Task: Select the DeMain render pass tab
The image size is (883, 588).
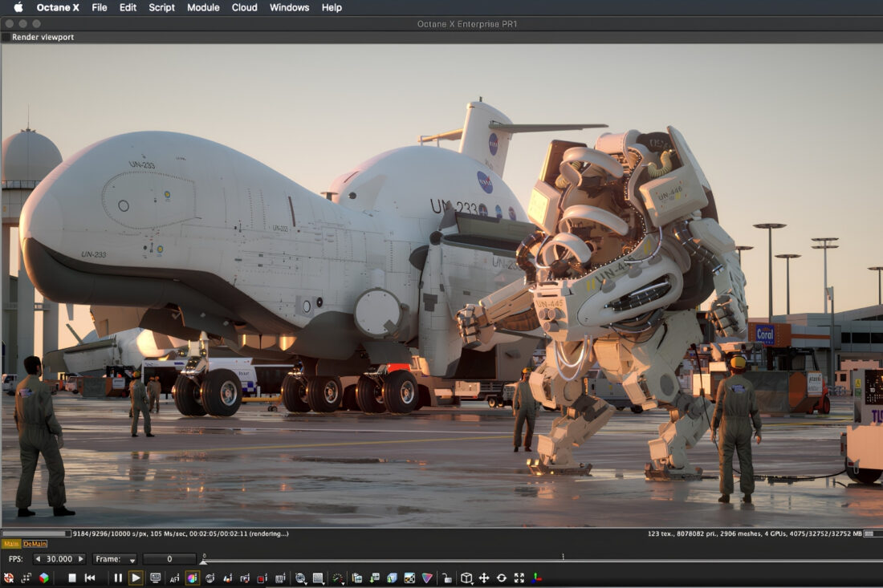Action: [35, 544]
